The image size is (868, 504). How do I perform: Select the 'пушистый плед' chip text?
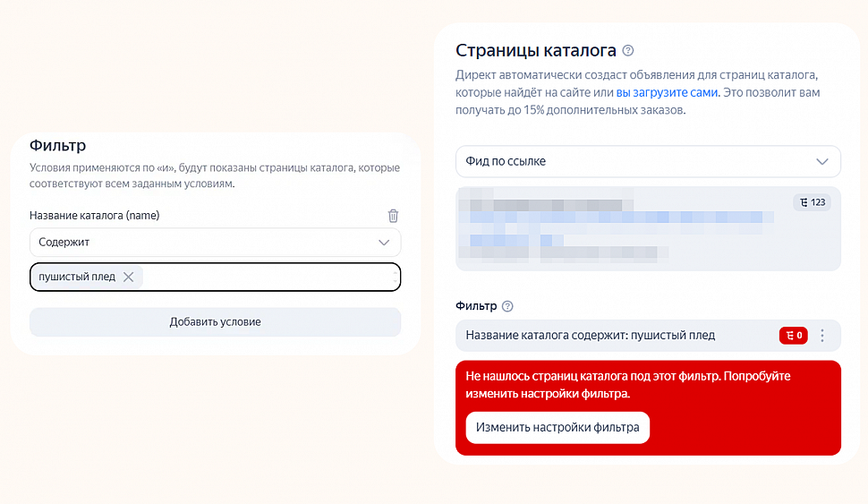click(77, 277)
